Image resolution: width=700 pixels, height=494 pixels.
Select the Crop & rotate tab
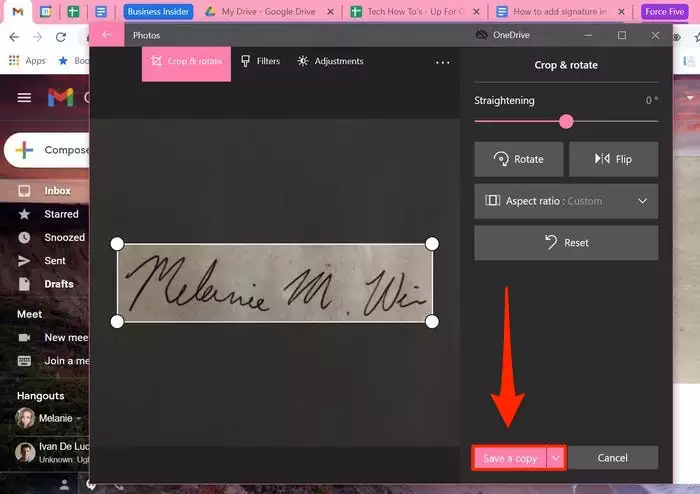(x=186, y=62)
